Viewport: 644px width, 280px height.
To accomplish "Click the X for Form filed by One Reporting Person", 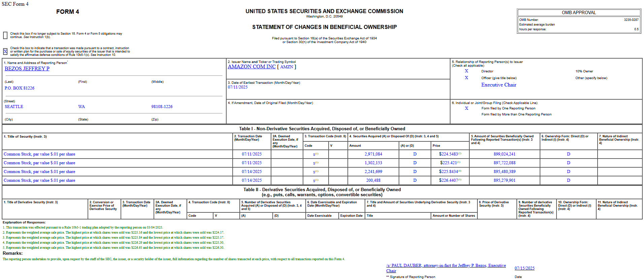I will [x=467, y=108].
